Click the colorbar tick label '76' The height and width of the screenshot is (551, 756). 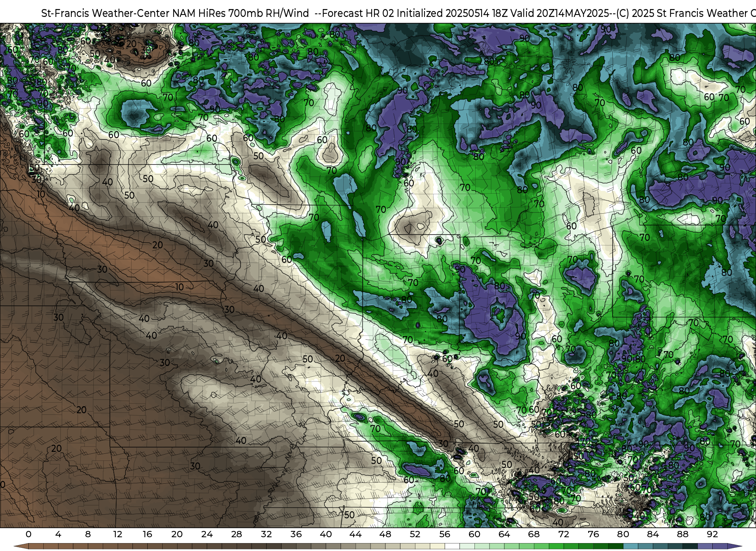click(x=593, y=534)
